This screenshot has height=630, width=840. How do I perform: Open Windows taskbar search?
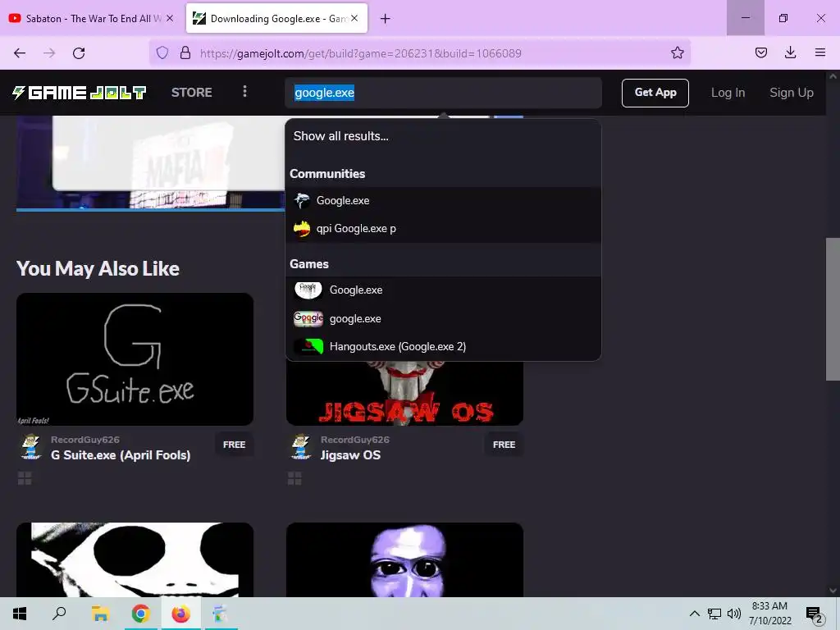pos(59,614)
